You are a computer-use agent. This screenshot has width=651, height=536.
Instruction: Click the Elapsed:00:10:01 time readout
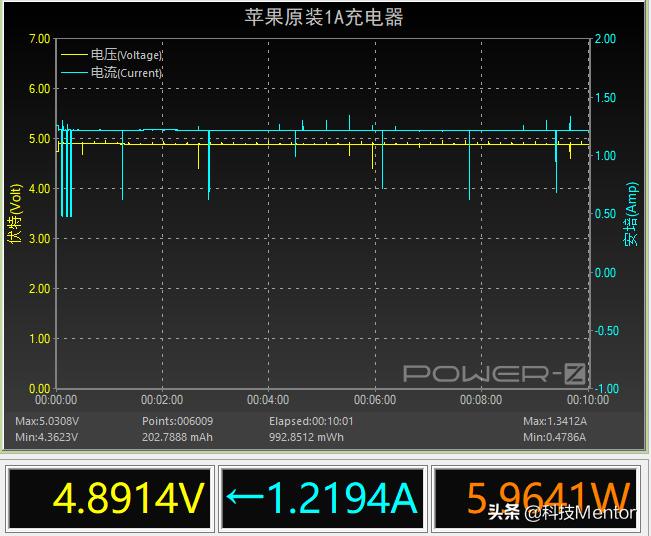[x=311, y=421]
